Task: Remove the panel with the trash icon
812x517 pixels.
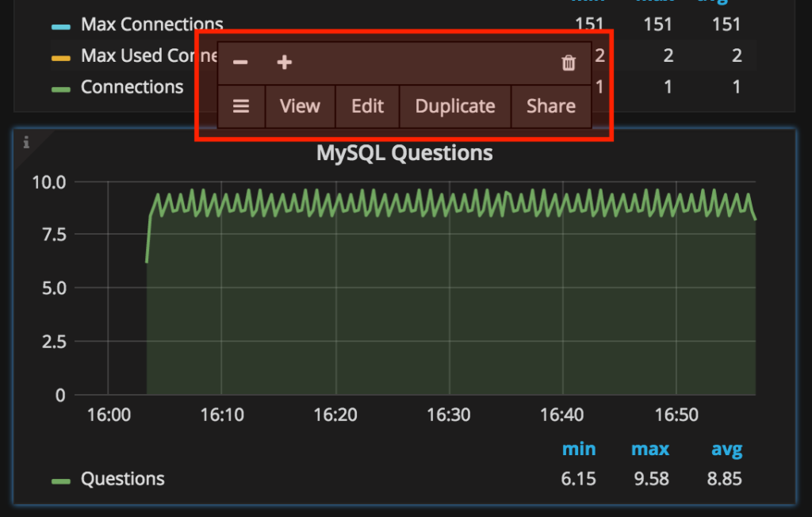Action: click(x=569, y=63)
